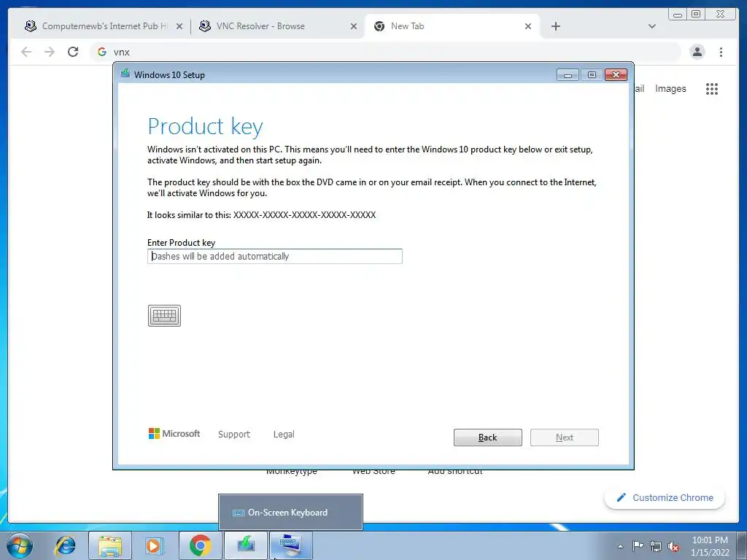Expand the Chrome tab search chevron
The image size is (747, 560).
coord(652,26)
